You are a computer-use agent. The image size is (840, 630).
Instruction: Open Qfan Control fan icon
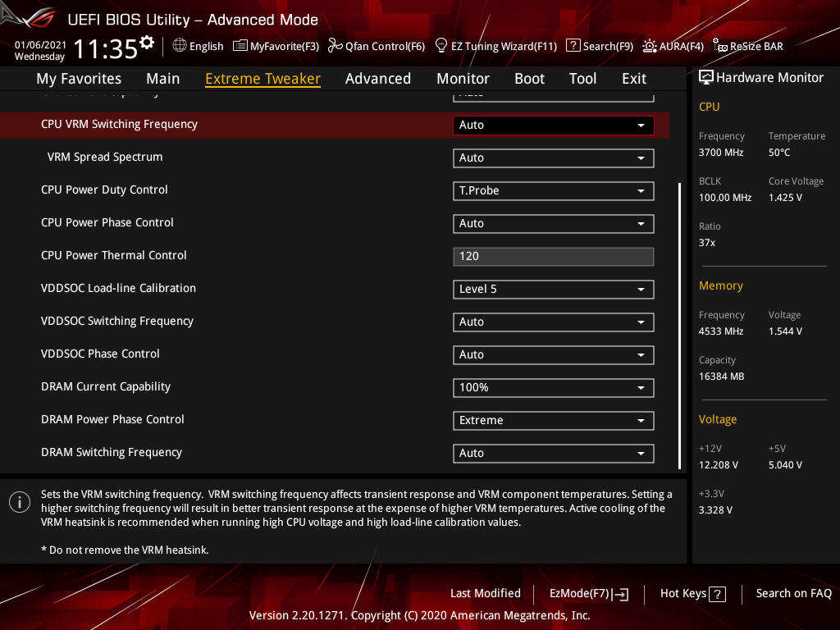pos(335,46)
